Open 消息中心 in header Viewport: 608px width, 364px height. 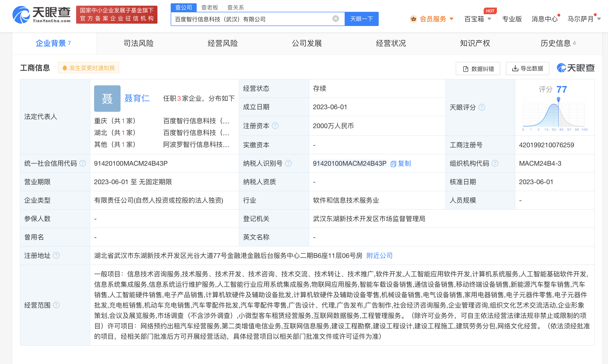click(x=544, y=19)
